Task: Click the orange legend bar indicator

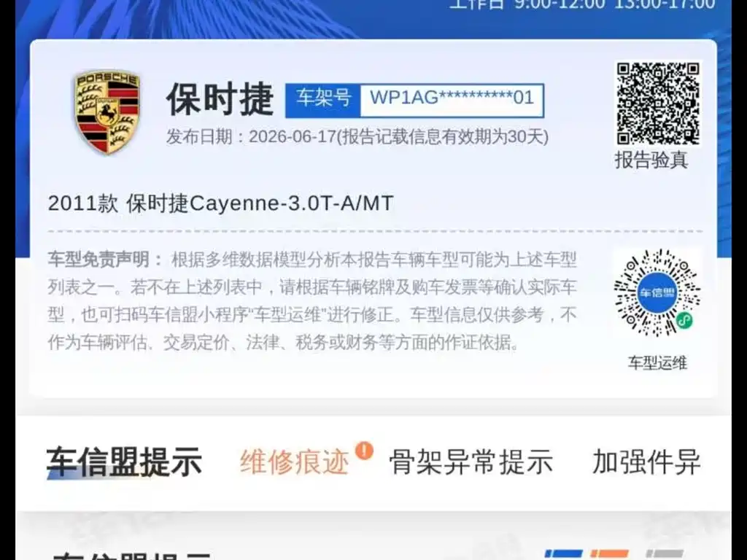Action: pos(609,553)
